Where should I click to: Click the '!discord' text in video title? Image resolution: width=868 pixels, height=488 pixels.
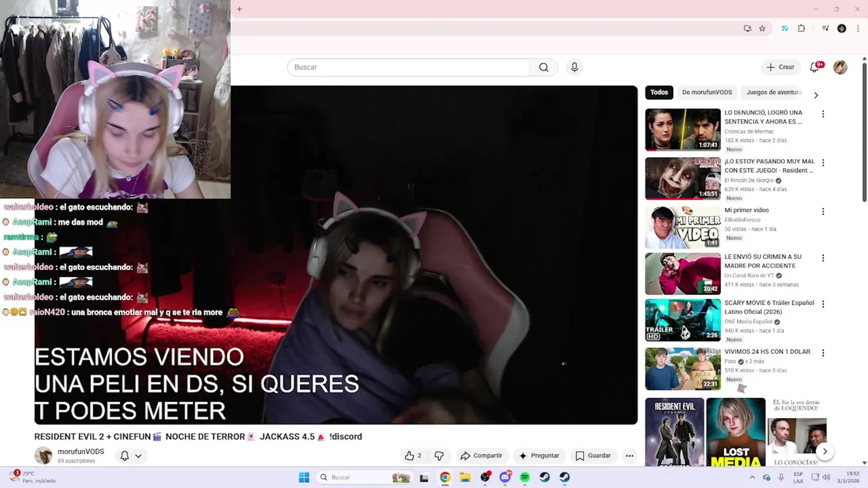[x=345, y=436]
